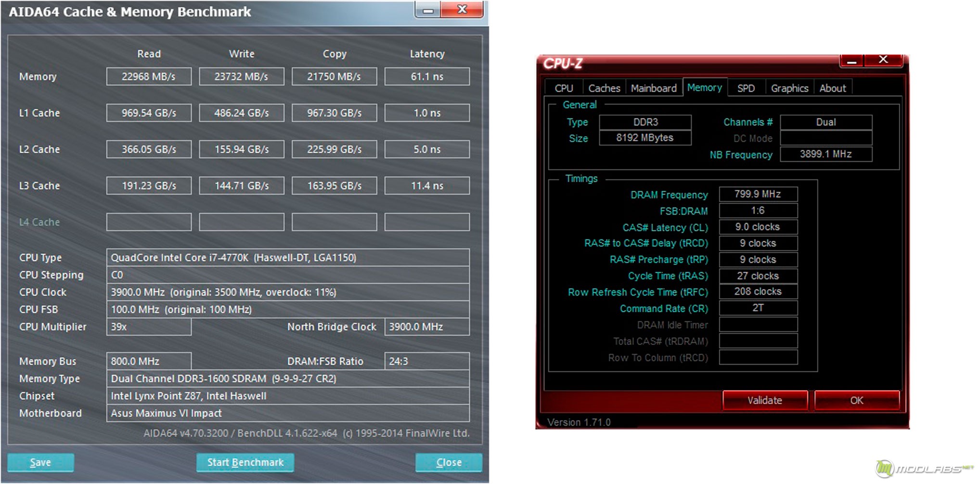980x484 pixels.
Task: Switch to the SPD tab
Action: tap(746, 88)
